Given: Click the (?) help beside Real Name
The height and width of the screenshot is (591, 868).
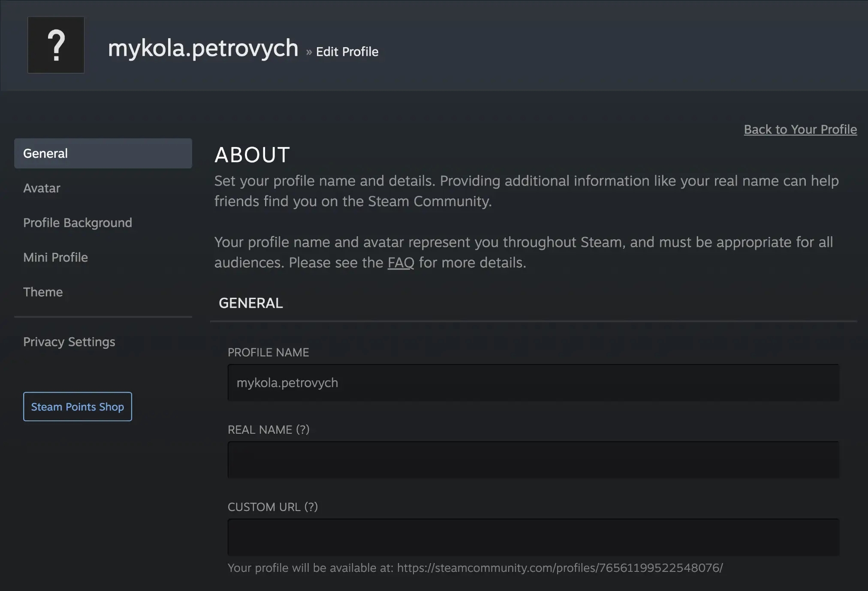Looking at the screenshot, I should (303, 429).
